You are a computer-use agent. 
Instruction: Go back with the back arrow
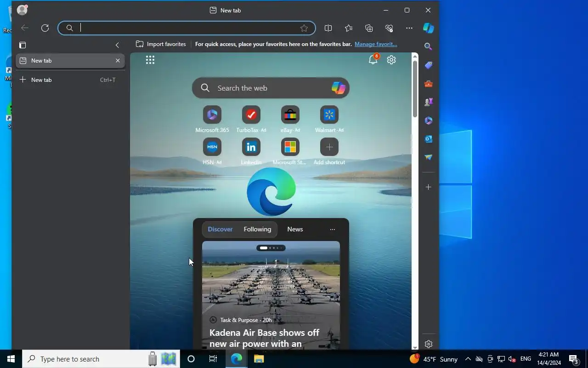click(25, 28)
